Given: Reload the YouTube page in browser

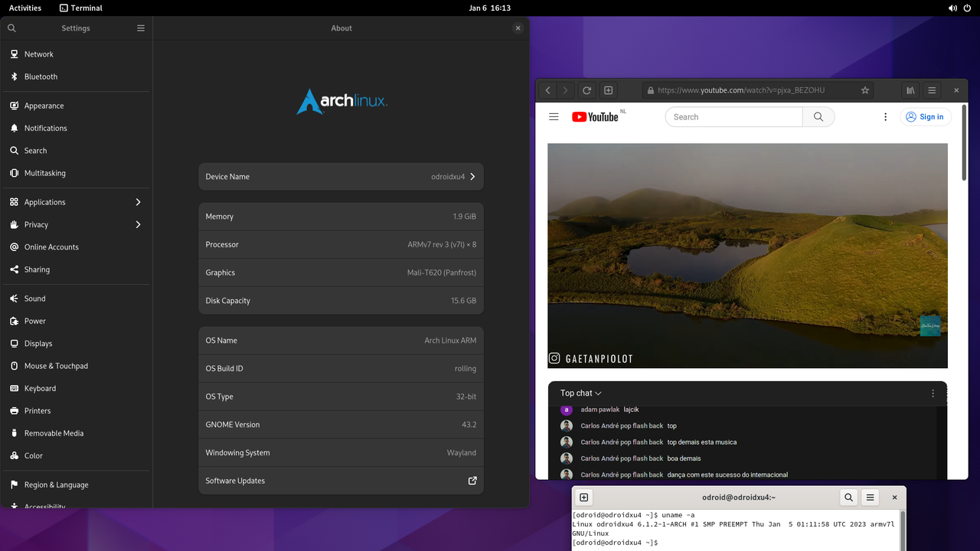Looking at the screenshot, I should (x=586, y=90).
